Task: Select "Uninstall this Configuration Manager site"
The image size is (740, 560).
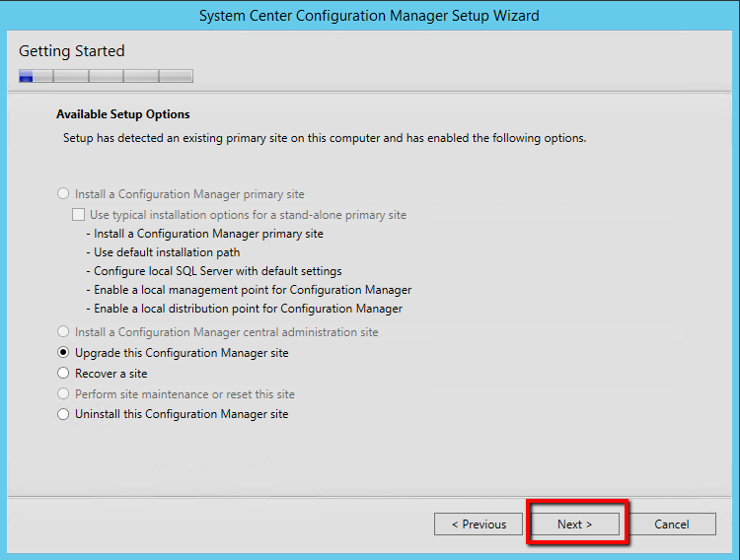Action: point(64,414)
